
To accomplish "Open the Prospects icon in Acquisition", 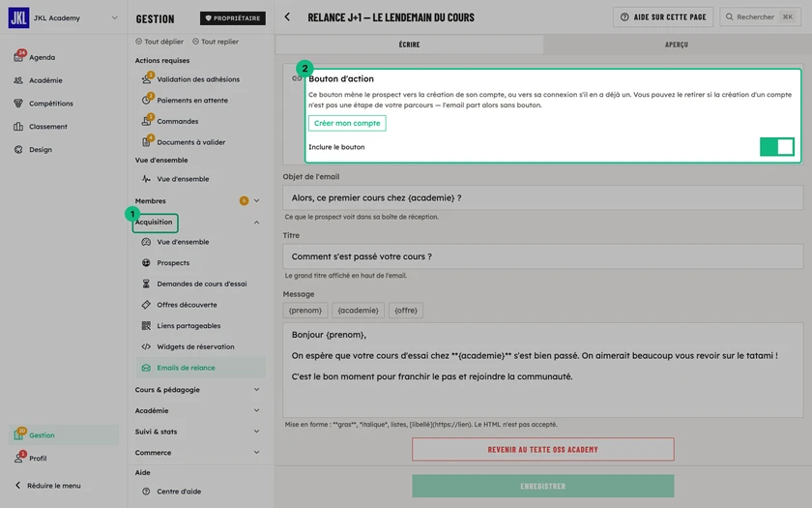I will point(146,263).
